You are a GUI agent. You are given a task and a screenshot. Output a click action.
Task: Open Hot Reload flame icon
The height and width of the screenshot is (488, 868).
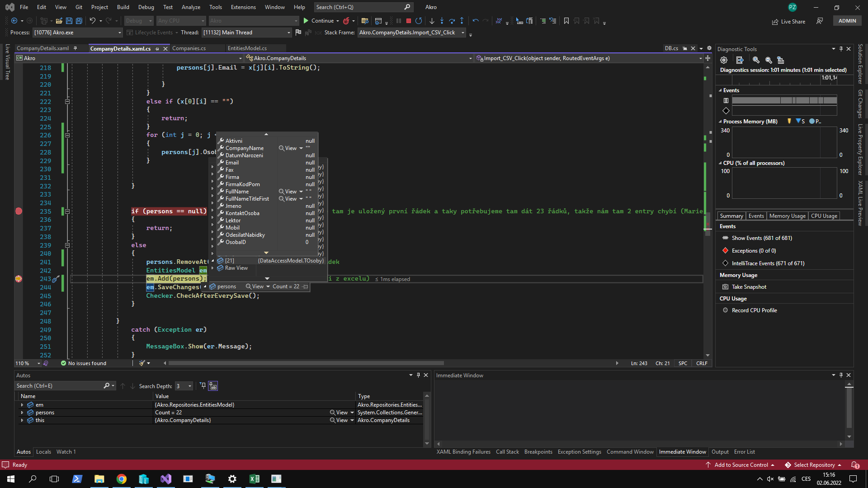click(x=346, y=21)
